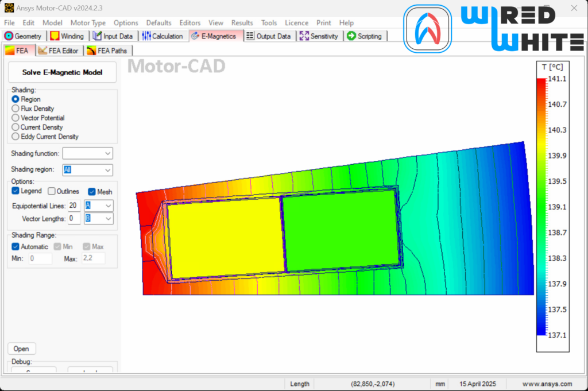588x391 pixels.
Task: Click the Scripting green arrow icon
Action: 351,36
